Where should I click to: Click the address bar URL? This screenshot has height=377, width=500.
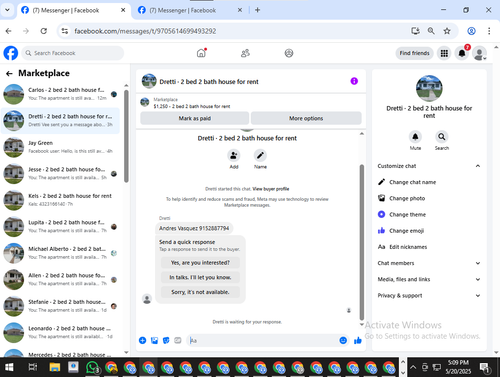(x=145, y=31)
